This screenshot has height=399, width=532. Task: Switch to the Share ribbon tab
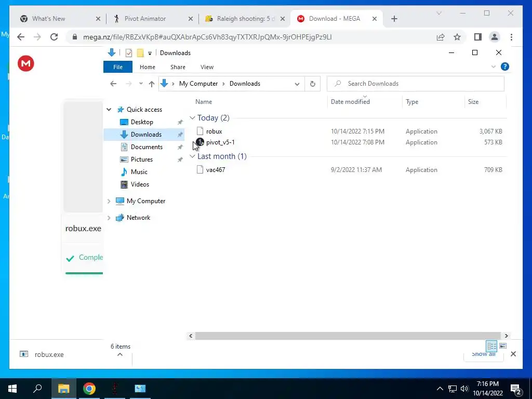[178, 67]
